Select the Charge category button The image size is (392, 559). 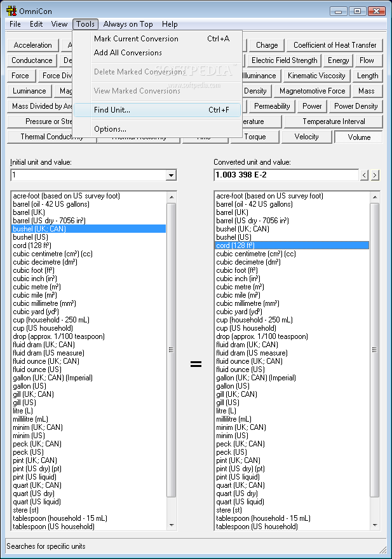[x=267, y=45]
